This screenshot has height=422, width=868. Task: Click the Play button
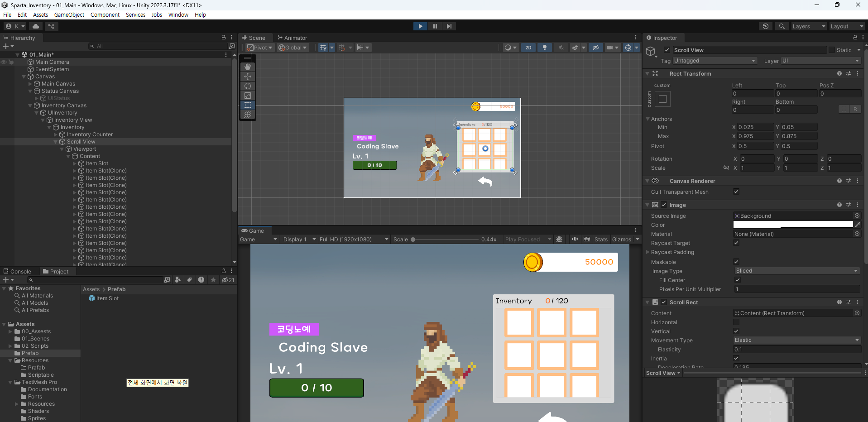[x=420, y=26]
